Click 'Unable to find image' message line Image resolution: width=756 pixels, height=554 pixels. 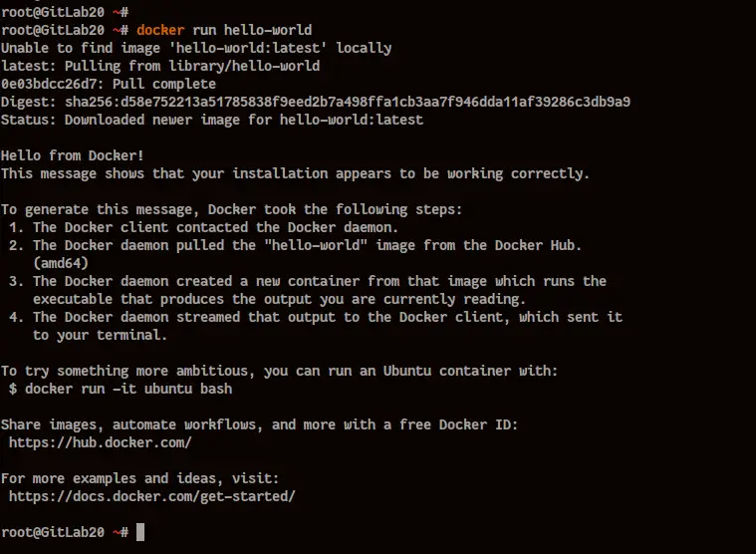click(x=196, y=48)
